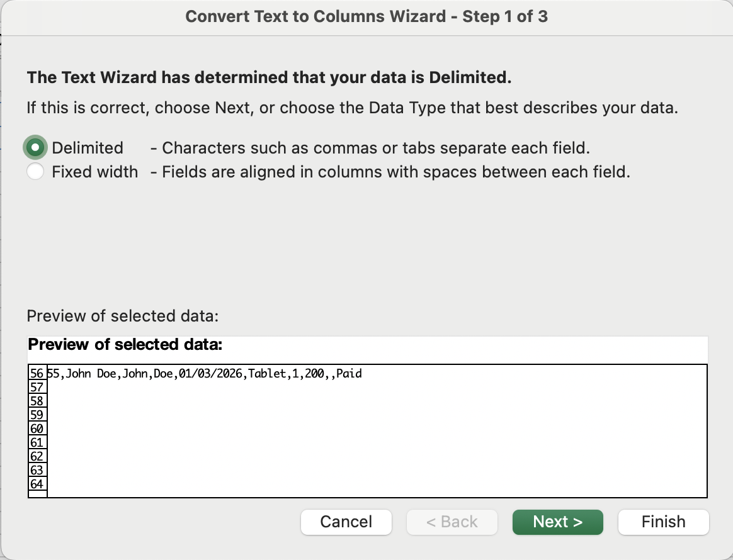Click the 'Fields are aligned in columns' description
733x560 pixels.
coord(390,172)
